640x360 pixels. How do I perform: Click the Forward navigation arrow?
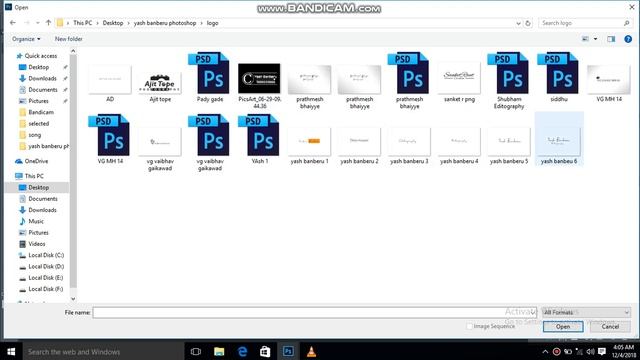pyautogui.click(x=27, y=23)
